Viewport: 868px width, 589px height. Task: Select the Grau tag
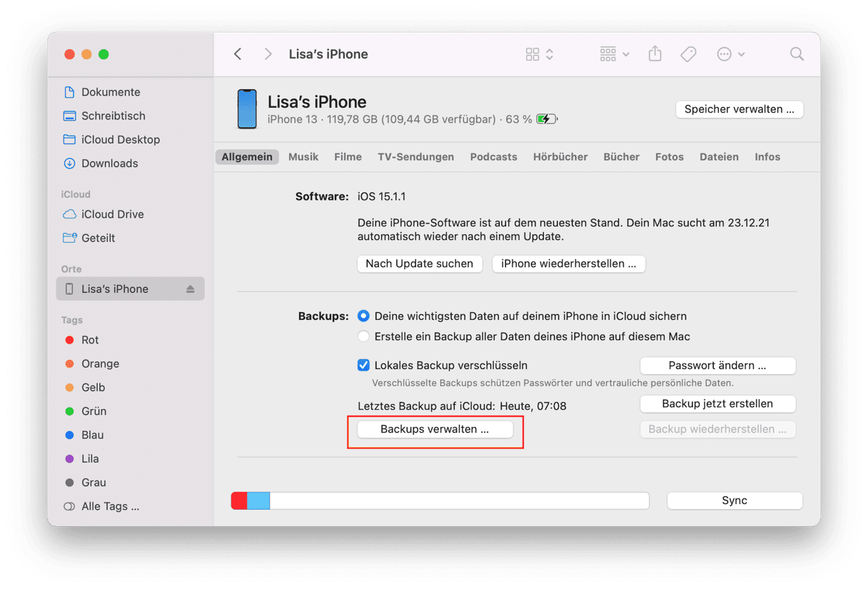[94, 483]
